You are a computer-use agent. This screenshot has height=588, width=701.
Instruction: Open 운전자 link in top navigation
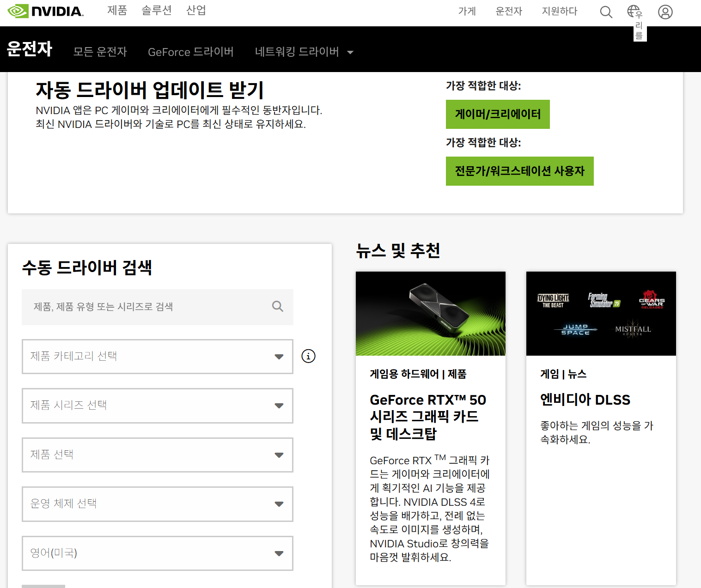(x=509, y=11)
